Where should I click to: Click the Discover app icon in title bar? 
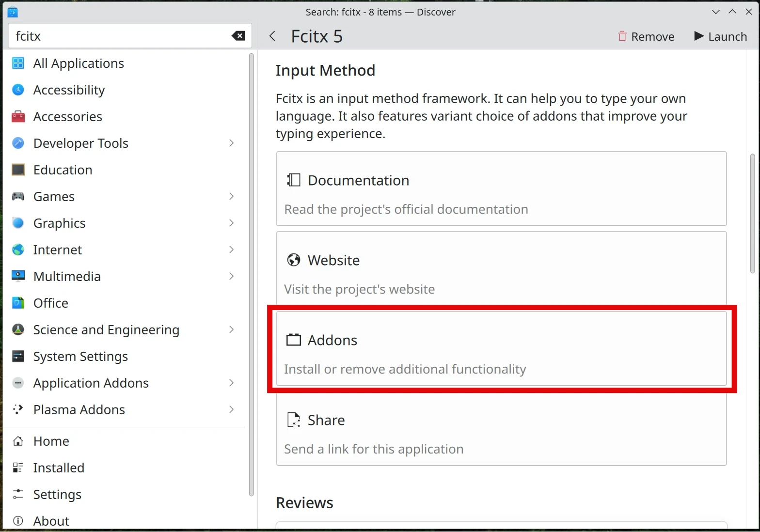13,12
